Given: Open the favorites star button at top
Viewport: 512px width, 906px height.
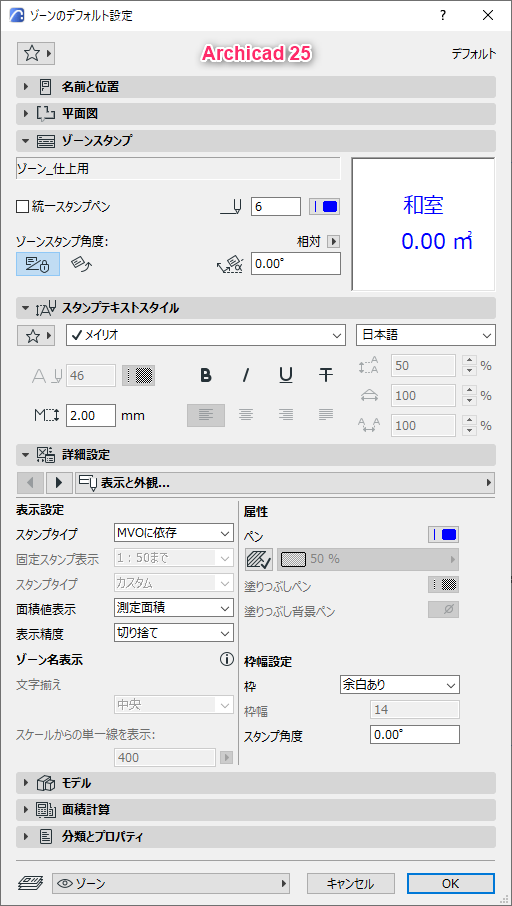Looking at the screenshot, I should [x=36, y=54].
